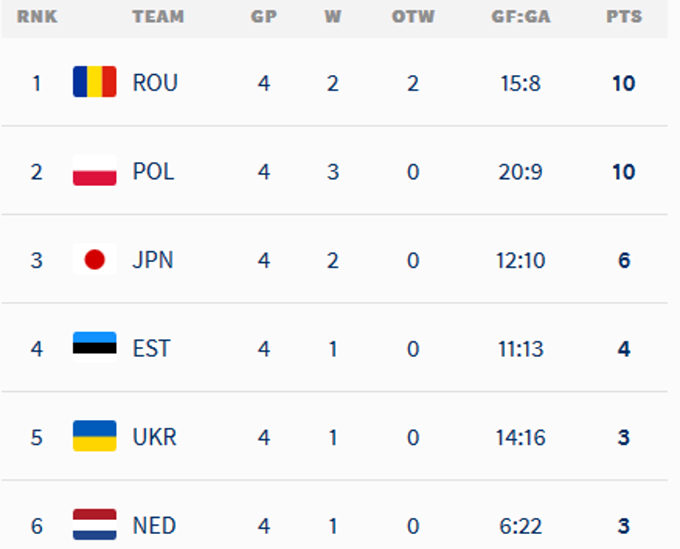Click the W column header
This screenshot has height=549, width=680.
click(332, 17)
